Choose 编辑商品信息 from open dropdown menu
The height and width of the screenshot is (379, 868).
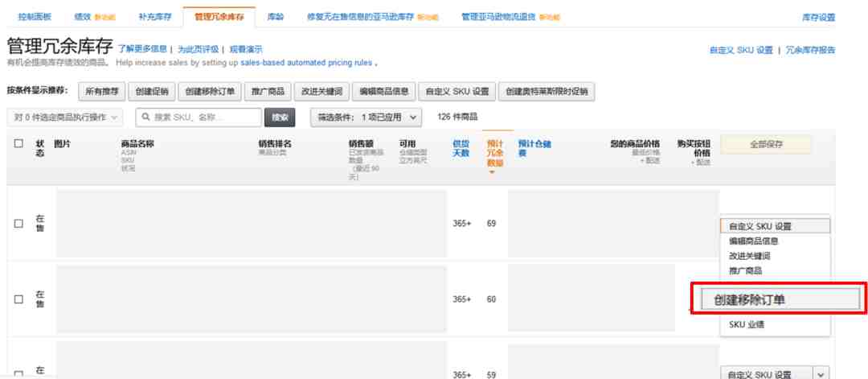tap(753, 241)
